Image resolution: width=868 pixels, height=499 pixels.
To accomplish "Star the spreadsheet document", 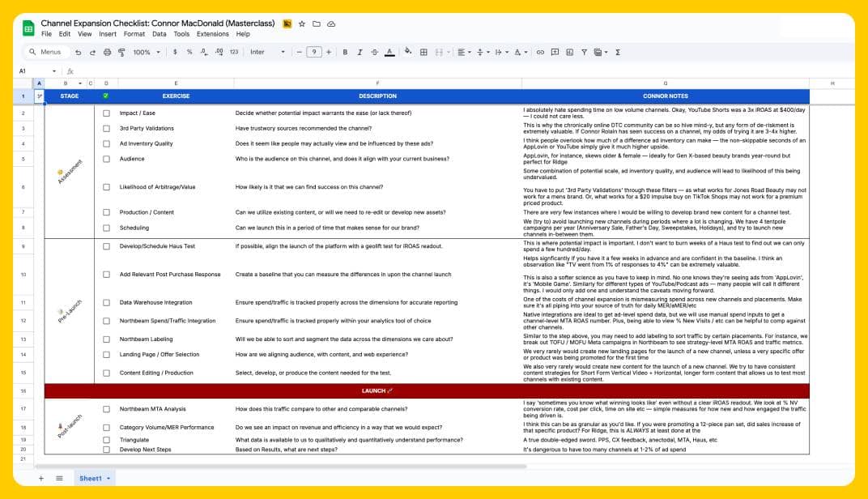I will (x=301, y=23).
